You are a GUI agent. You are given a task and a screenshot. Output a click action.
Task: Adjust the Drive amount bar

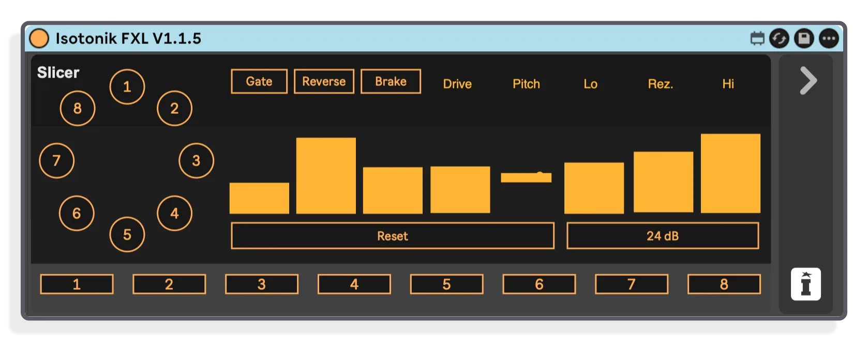pos(460,190)
